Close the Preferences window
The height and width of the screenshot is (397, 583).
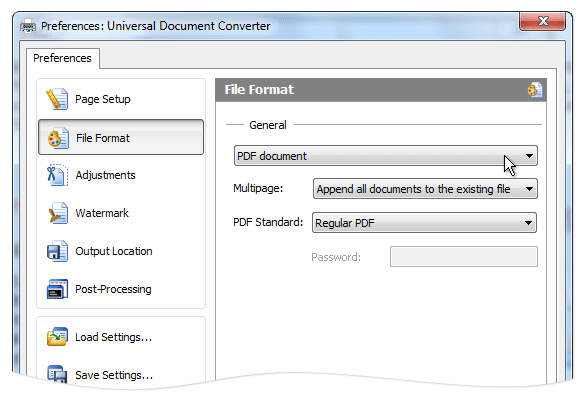pyautogui.click(x=542, y=21)
